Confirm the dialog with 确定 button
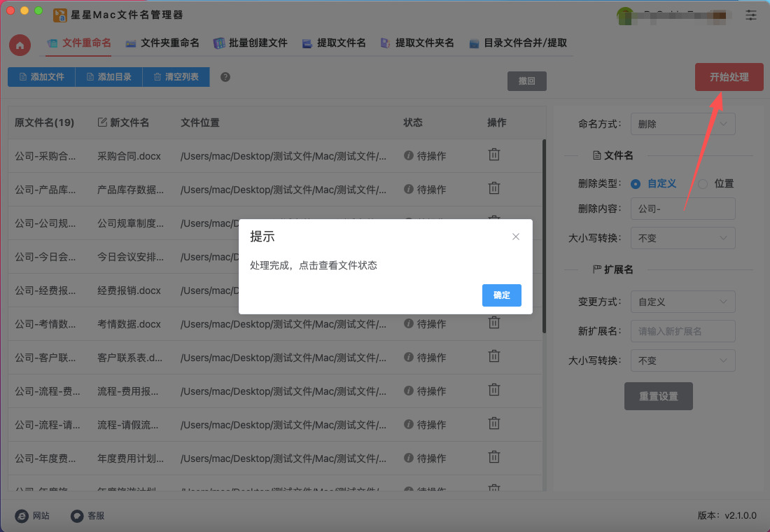The width and height of the screenshot is (770, 532). click(501, 295)
